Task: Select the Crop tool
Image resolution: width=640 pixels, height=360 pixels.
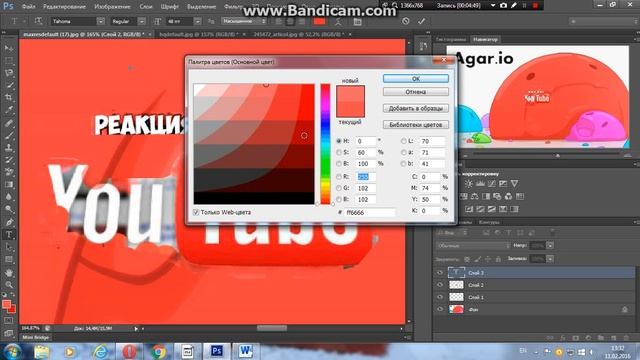Action: click(x=9, y=97)
